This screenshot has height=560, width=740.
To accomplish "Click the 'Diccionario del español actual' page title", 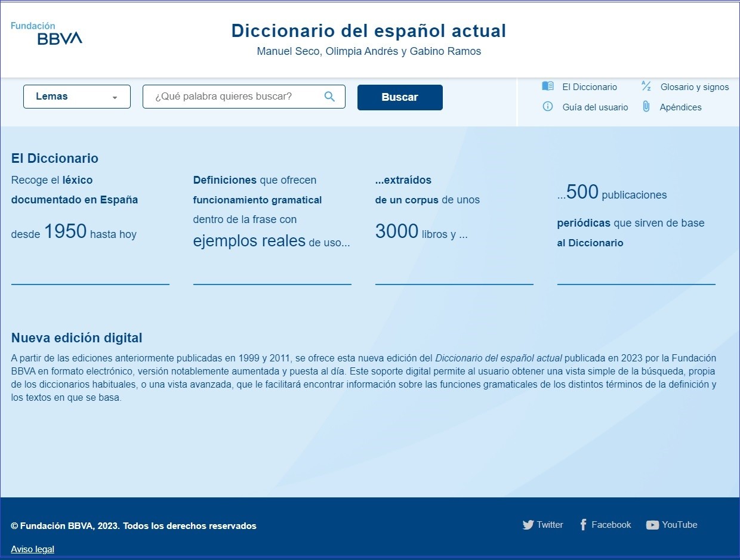I will coord(369,30).
